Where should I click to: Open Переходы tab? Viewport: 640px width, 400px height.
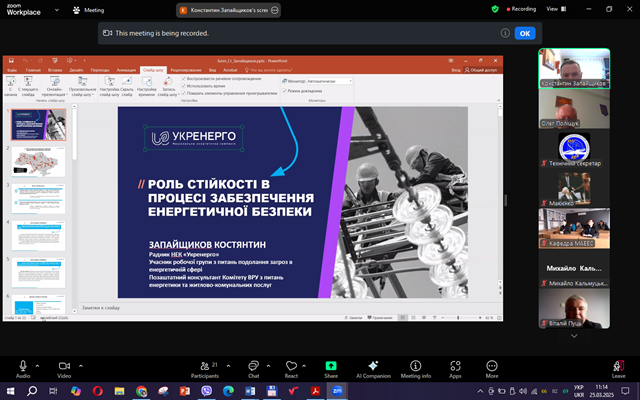coord(100,70)
